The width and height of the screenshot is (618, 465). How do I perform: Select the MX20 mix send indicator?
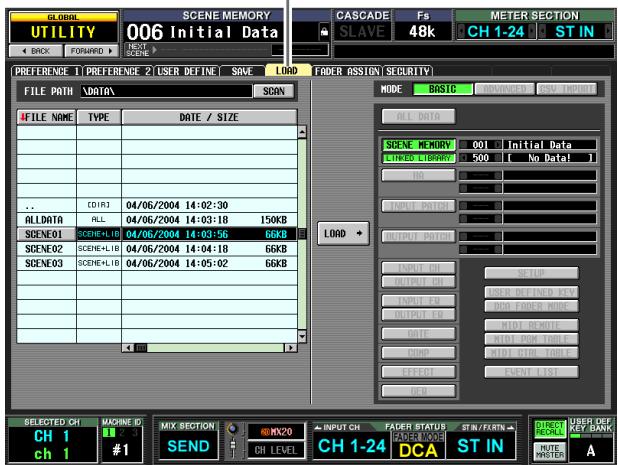(x=276, y=432)
